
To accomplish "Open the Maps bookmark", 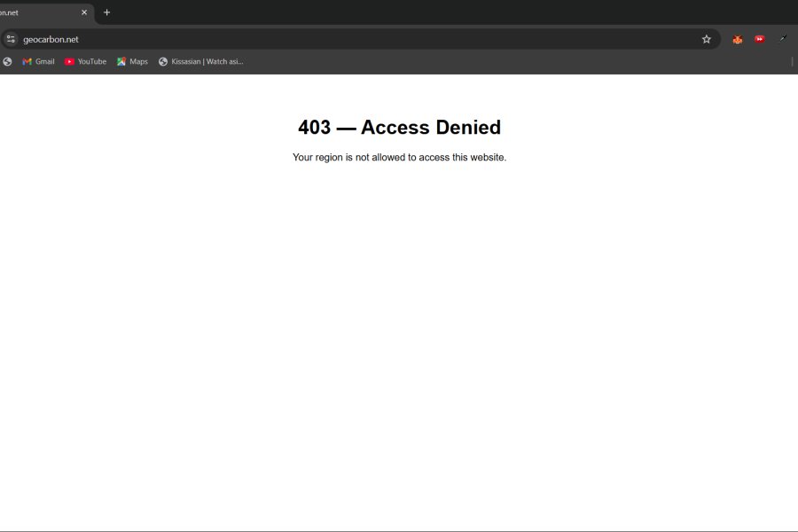I will pyautogui.click(x=132, y=61).
